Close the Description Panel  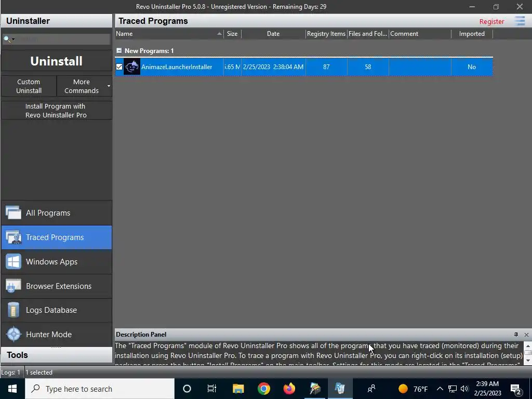526,335
